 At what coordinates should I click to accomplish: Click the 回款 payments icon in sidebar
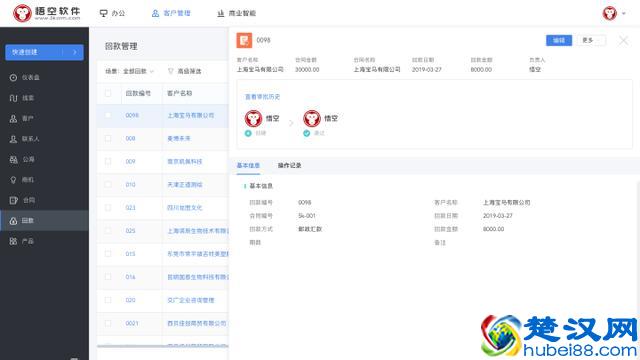point(13,221)
